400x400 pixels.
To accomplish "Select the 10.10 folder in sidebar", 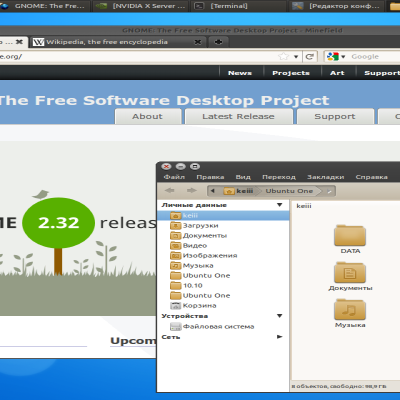I will [x=223, y=285].
